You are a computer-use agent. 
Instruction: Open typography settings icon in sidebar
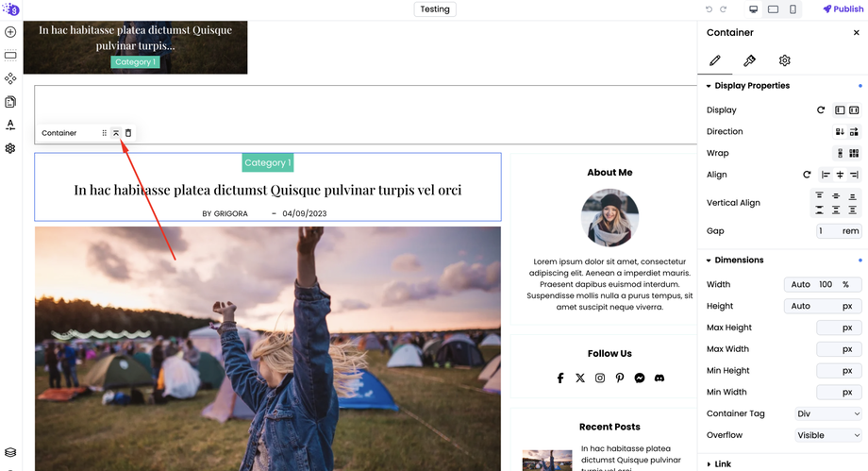pos(10,126)
